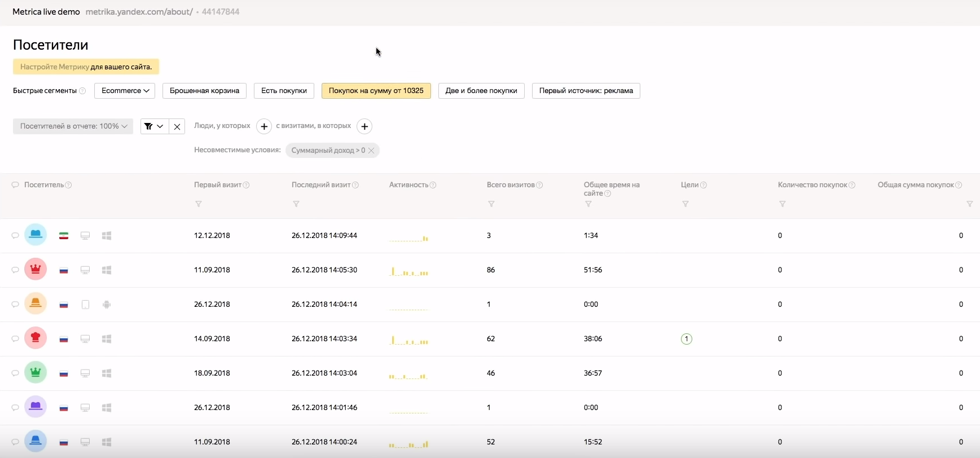Click help icon beside Количество покупок header
This screenshot has height=458, width=980.
pos(852,185)
